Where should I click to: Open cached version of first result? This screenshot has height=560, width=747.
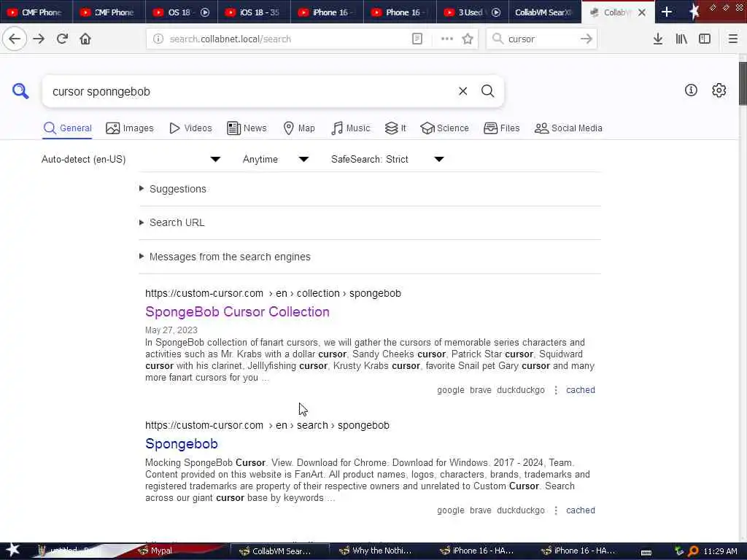(x=580, y=390)
